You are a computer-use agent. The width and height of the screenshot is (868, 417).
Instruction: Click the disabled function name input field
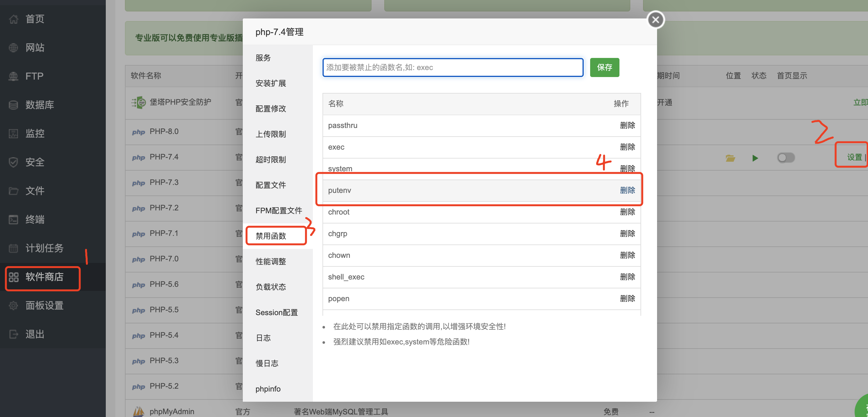(452, 67)
